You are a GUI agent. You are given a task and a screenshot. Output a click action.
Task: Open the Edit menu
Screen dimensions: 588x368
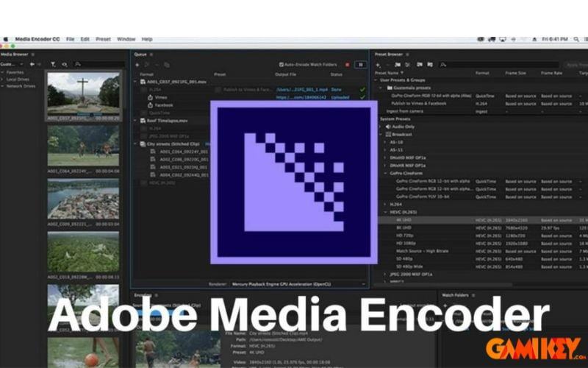pos(85,39)
